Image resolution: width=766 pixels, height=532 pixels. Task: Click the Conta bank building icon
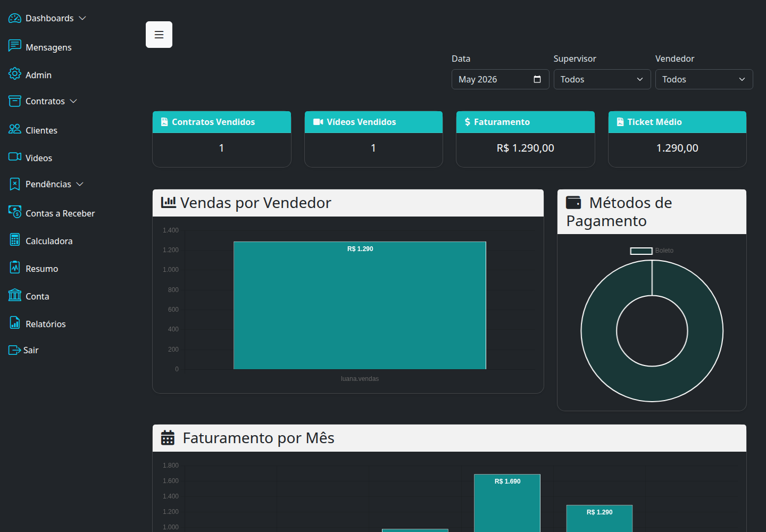pos(15,295)
